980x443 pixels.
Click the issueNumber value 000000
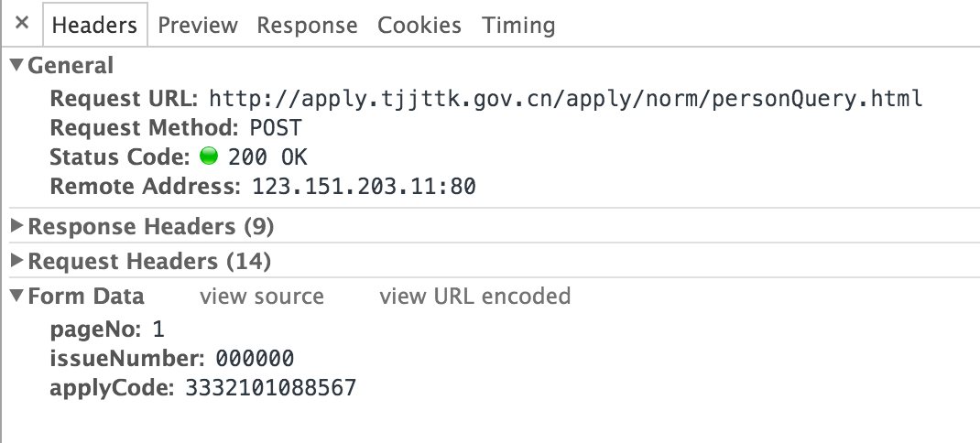point(255,359)
